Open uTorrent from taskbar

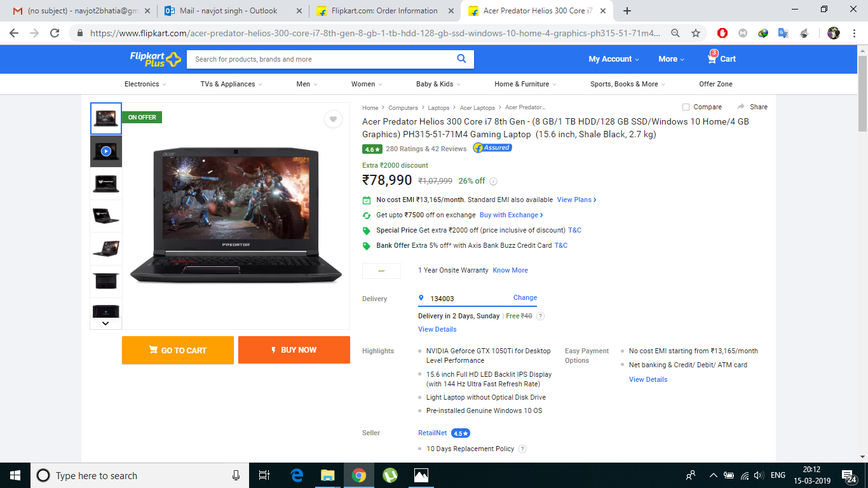click(x=390, y=475)
